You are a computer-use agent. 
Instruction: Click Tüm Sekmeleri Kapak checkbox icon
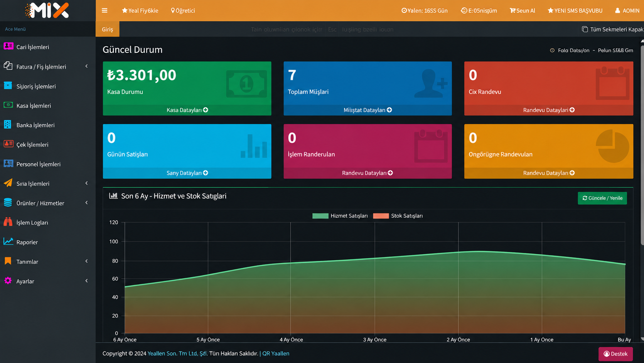pyautogui.click(x=585, y=29)
